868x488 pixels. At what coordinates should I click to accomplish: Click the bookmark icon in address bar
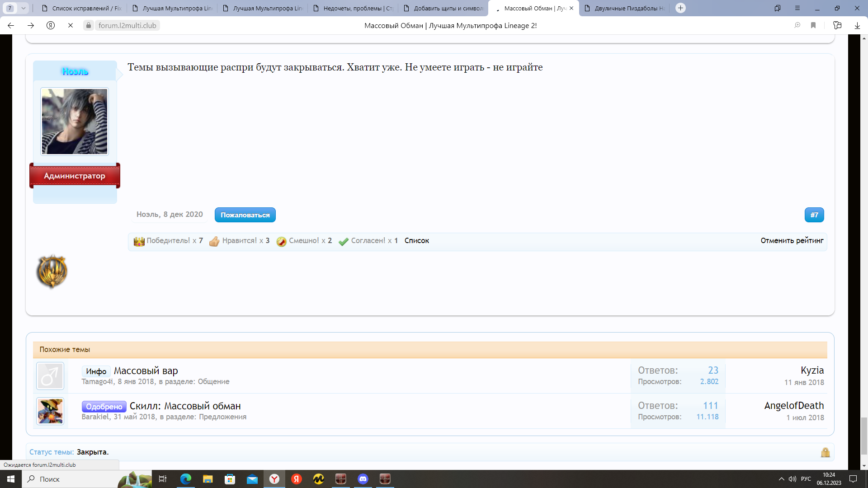(x=813, y=26)
